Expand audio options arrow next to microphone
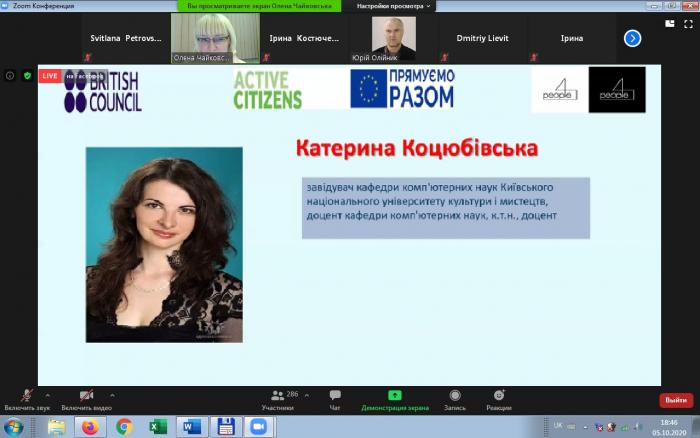The width and height of the screenshot is (700, 438). [47, 394]
